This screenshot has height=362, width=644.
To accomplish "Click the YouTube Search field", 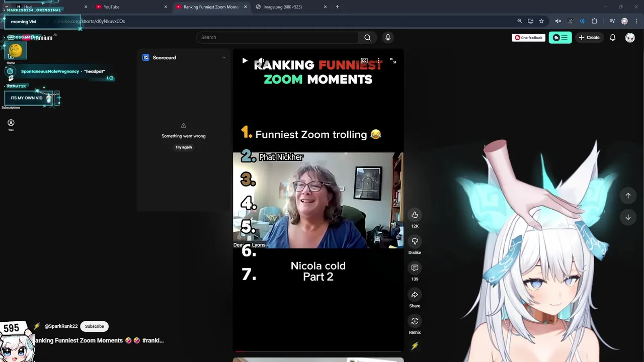I will pyautogui.click(x=277, y=37).
